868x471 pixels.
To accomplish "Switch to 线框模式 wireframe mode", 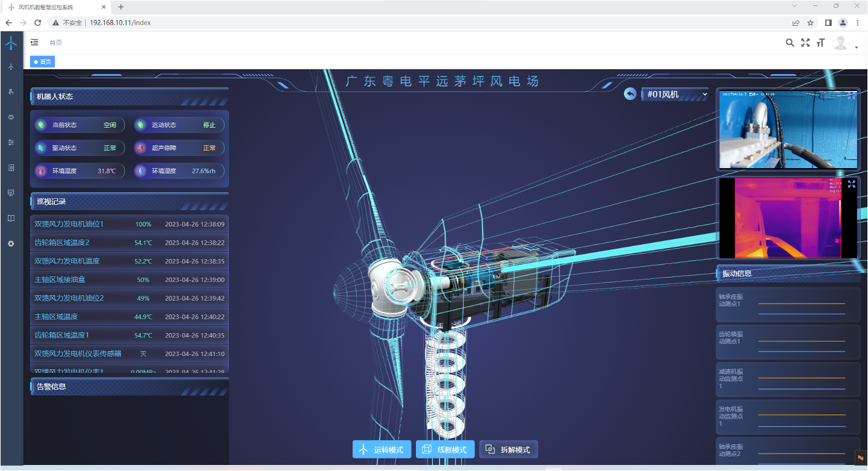I will pos(445,449).
